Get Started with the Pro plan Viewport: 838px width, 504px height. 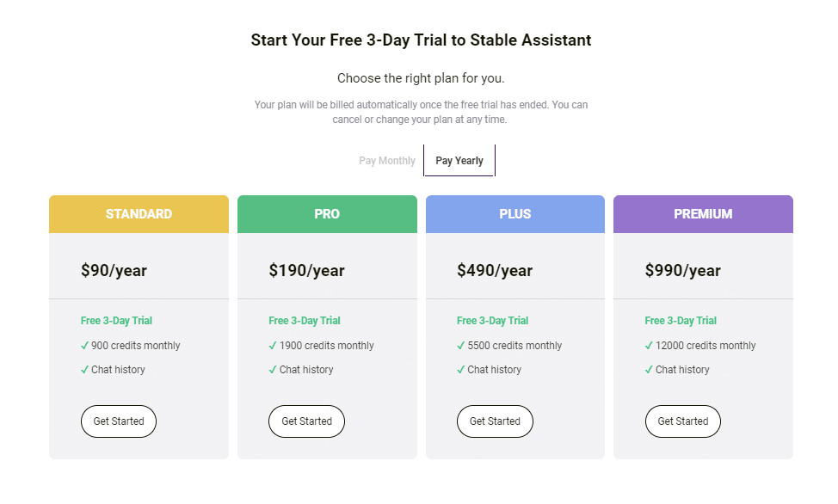306,421
